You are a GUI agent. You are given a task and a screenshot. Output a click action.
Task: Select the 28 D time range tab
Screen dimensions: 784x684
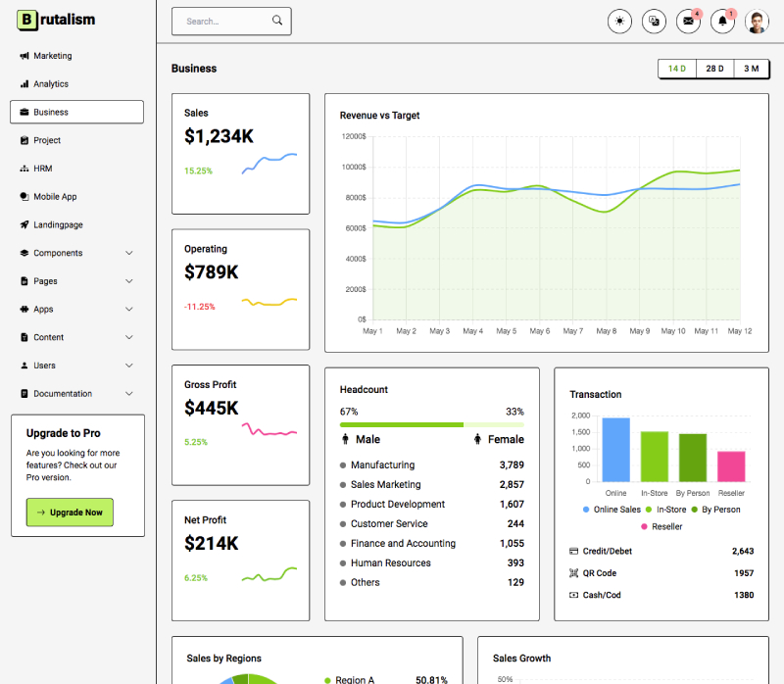coord(714,69)
